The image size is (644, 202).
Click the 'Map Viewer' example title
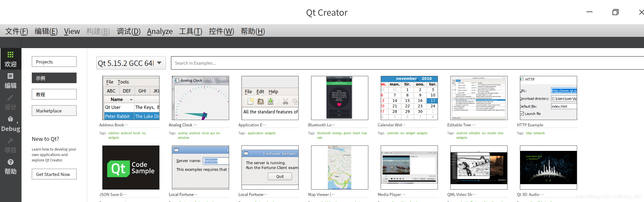tap(321, 194)
